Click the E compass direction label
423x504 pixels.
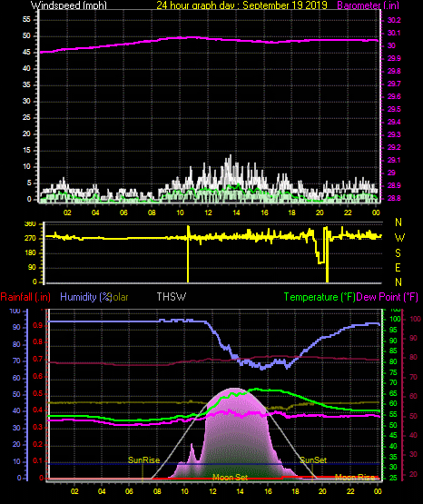point(398,268)
